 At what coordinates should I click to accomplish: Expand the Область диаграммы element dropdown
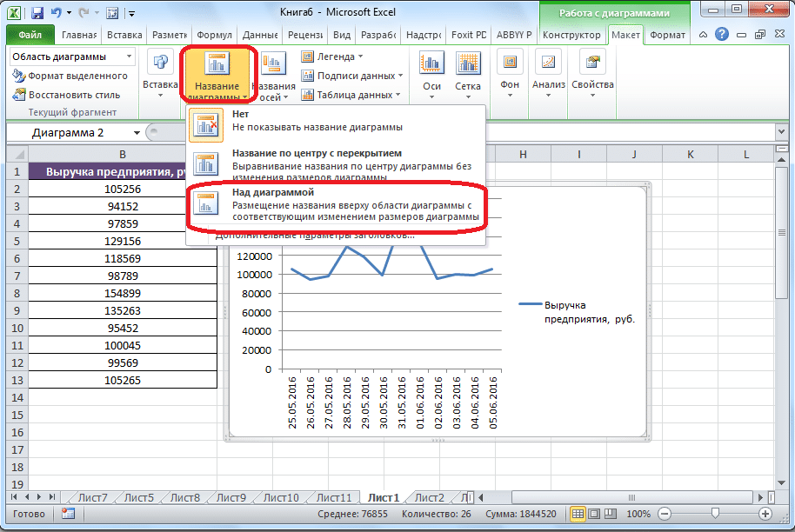pyautogui.click(x=130, y=57)
